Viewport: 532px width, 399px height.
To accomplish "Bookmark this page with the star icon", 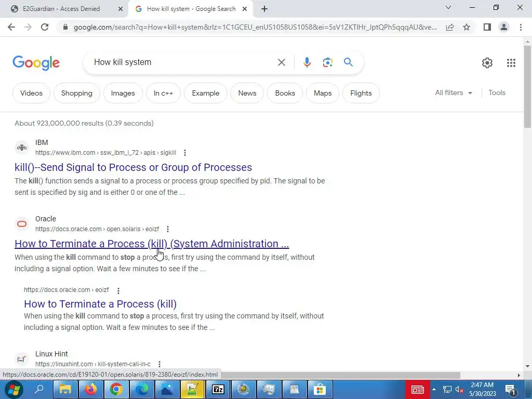I will pos(467,27).
